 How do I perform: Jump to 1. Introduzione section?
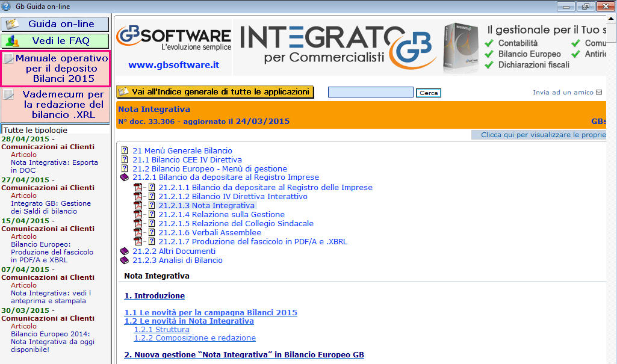point(155,295)
